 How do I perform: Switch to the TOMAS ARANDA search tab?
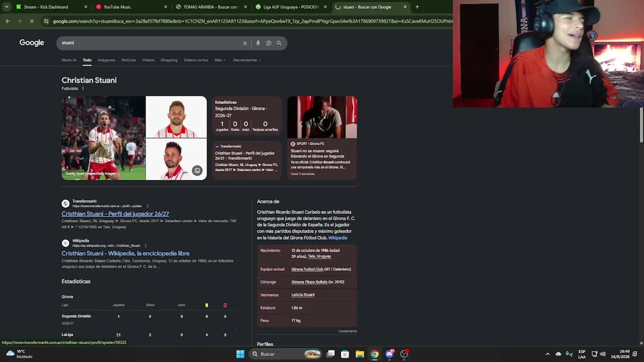click(210, 7)
